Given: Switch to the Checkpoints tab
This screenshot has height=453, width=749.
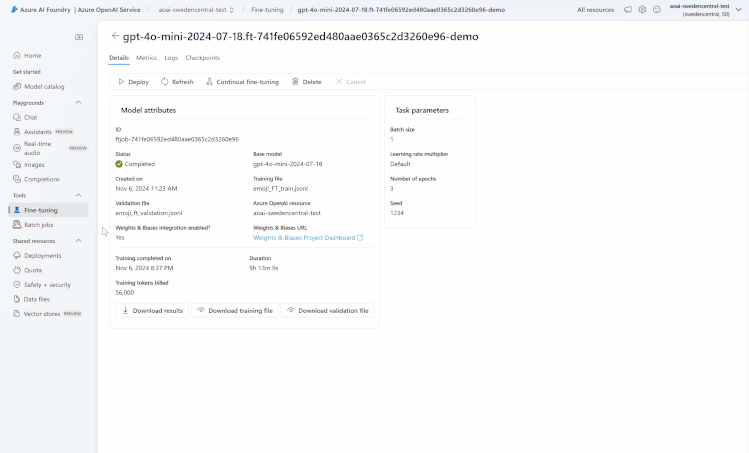Looking at the screenshot, I should [203, 58].
